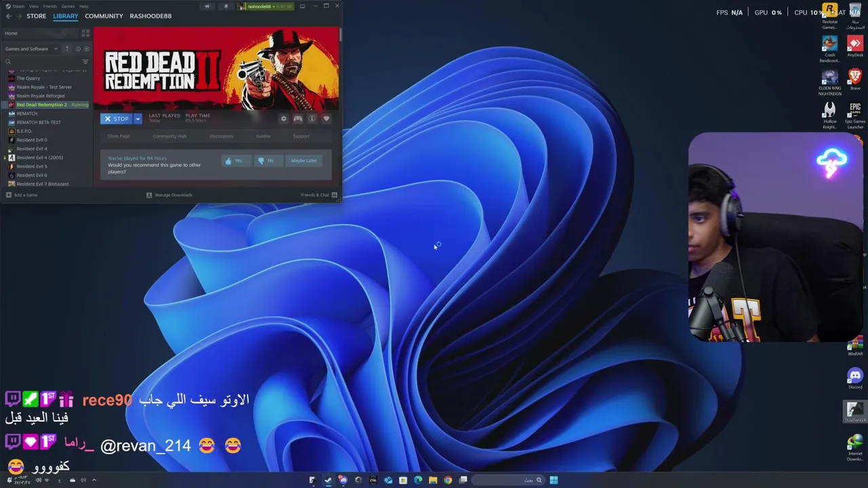Click the Add a Game plus icon
868x488 pixels.
pos(8,195)
